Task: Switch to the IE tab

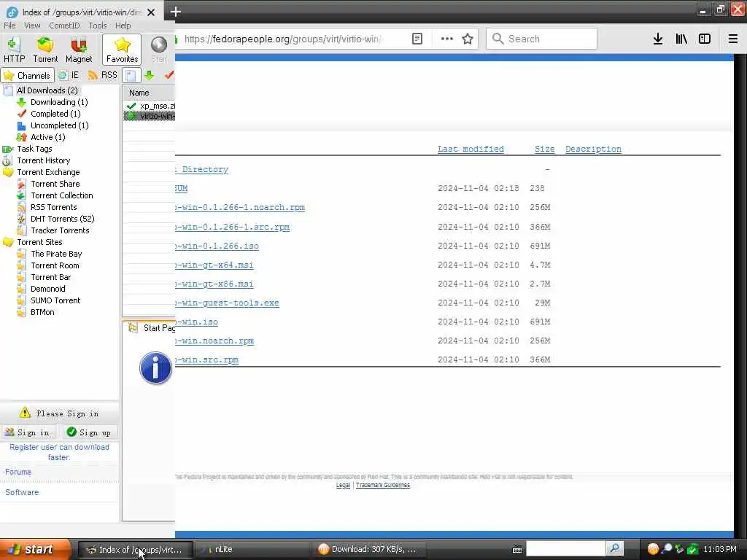Action: tap(69, 75)
